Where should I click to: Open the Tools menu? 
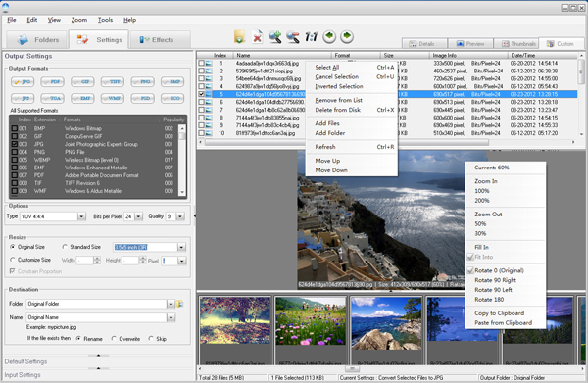105,20
